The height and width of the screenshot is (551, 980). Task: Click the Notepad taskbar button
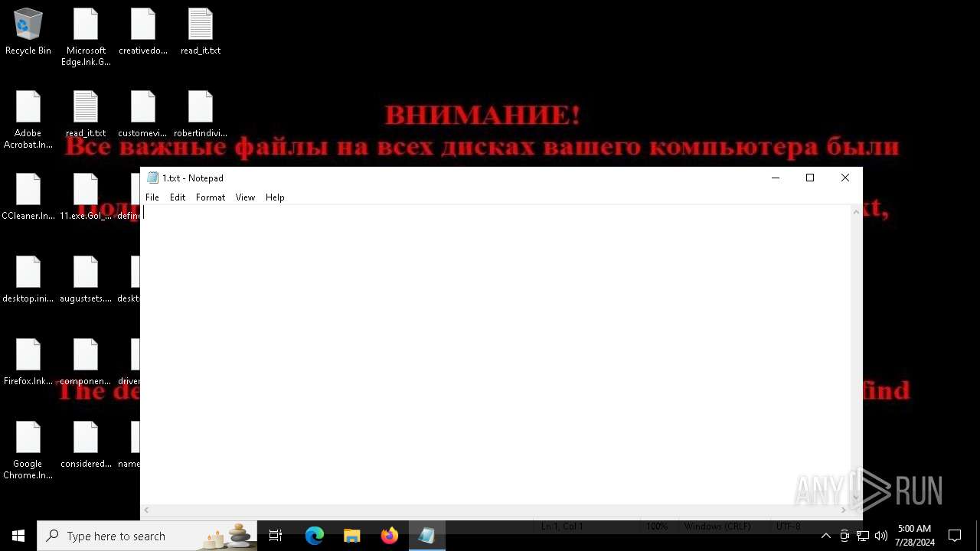[x=426, y=536]
